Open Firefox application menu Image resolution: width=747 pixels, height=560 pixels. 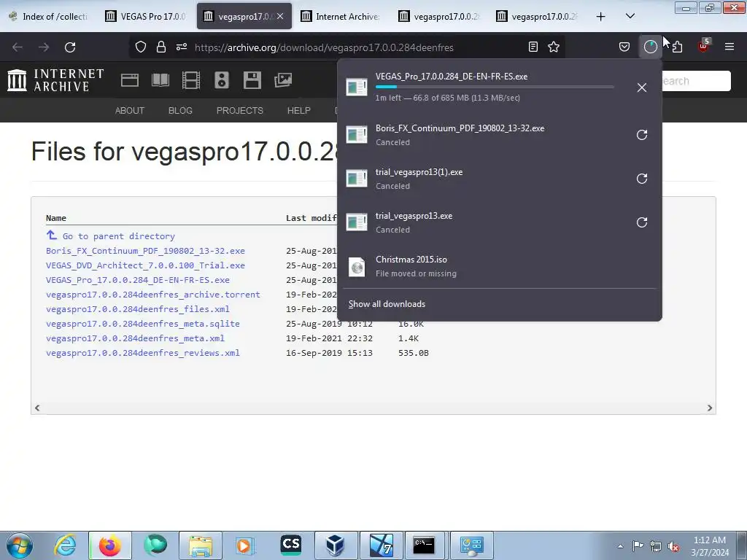[x=729, y=47]
